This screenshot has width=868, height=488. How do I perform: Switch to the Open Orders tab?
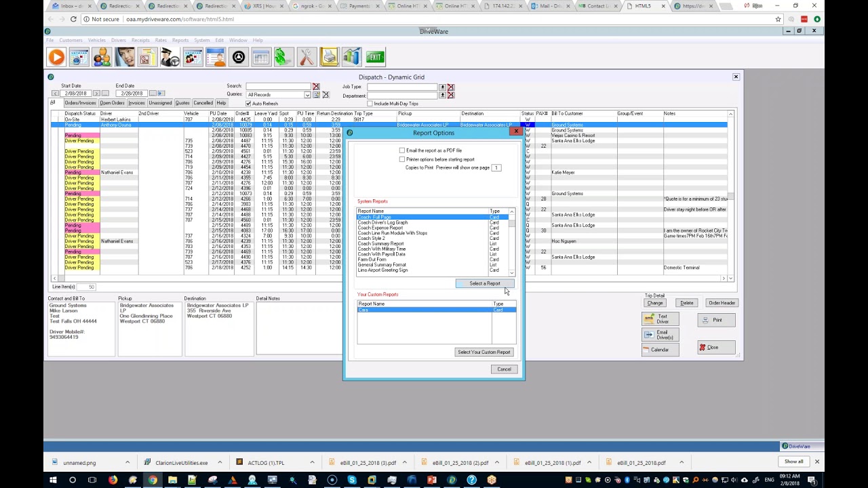tap(112, 103)
